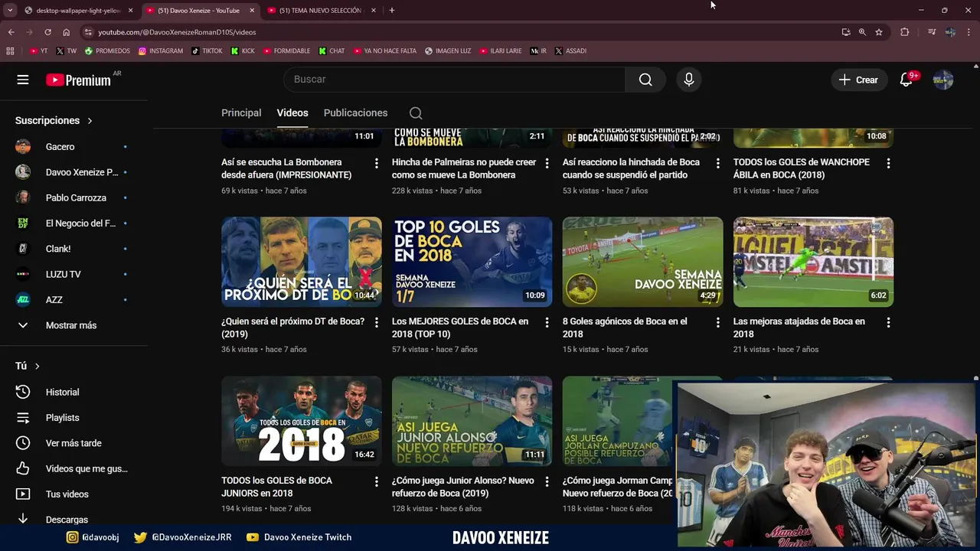
Task: Open options for '¿Quien será el próximo DT' video
Action: tap(376, 322)
